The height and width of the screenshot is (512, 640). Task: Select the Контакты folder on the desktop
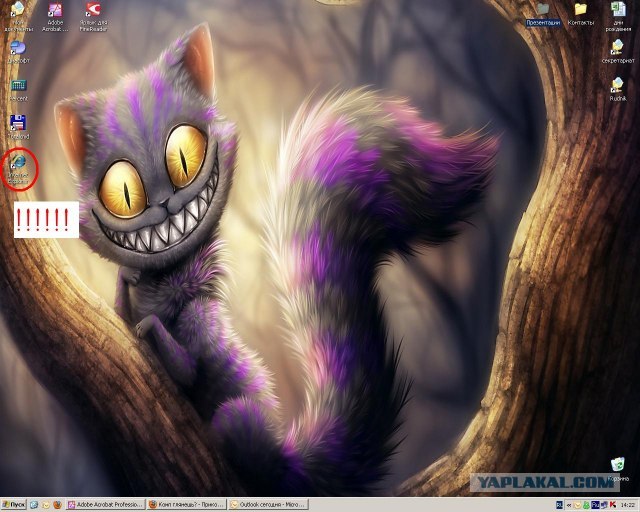pyautogui.click(x=580, y=15)
